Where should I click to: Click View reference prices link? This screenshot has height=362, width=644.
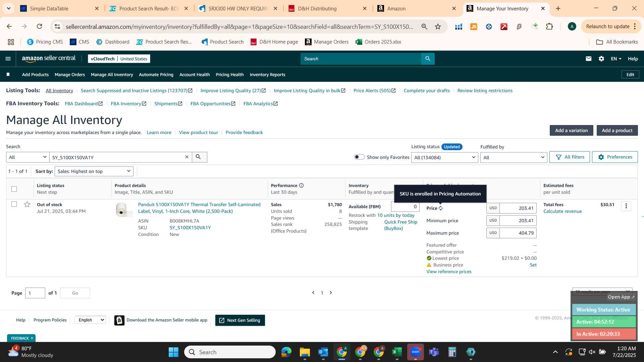[449, 271]
